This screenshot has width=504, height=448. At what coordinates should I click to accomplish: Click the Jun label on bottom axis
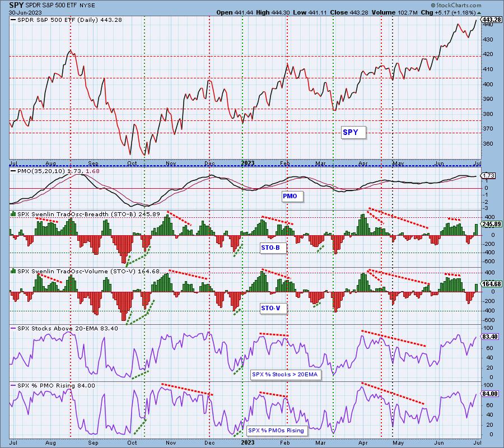pyautogui.click(x=440, y=442)
